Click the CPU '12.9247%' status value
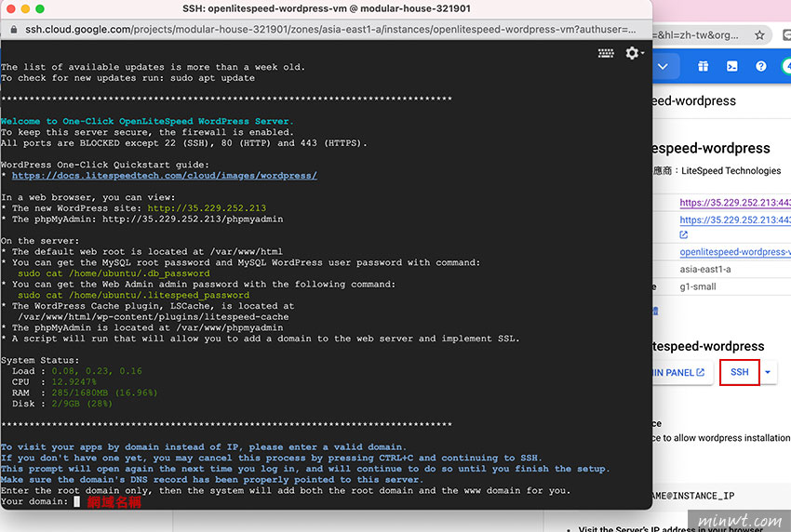Viewport: 791px width, 532px height. (74, 381)
